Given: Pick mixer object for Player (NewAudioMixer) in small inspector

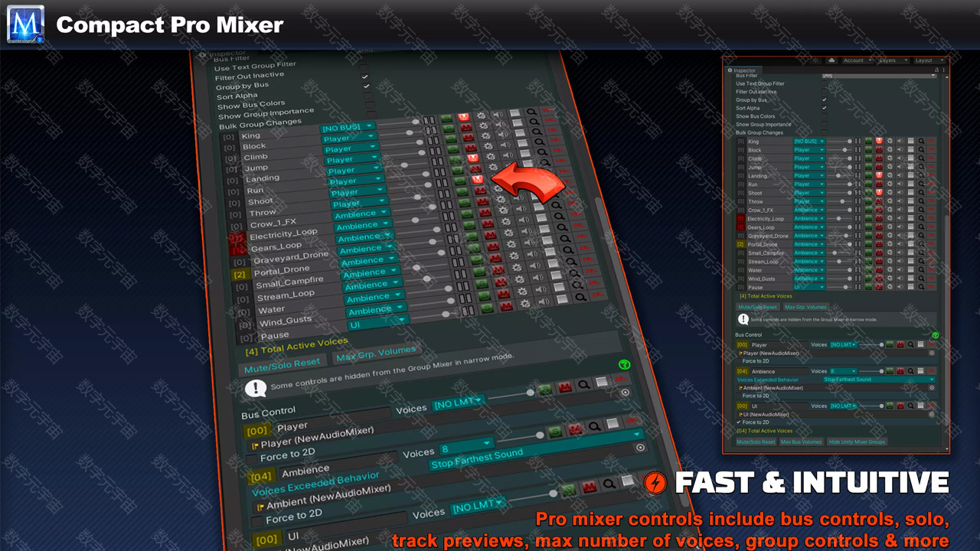Looking at the screenshot, I should pos(932,353).
